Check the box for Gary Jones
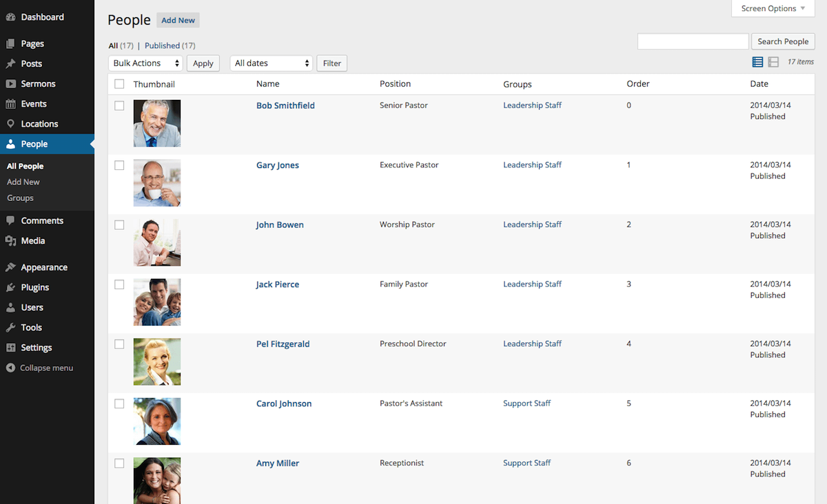 (119, 165)
